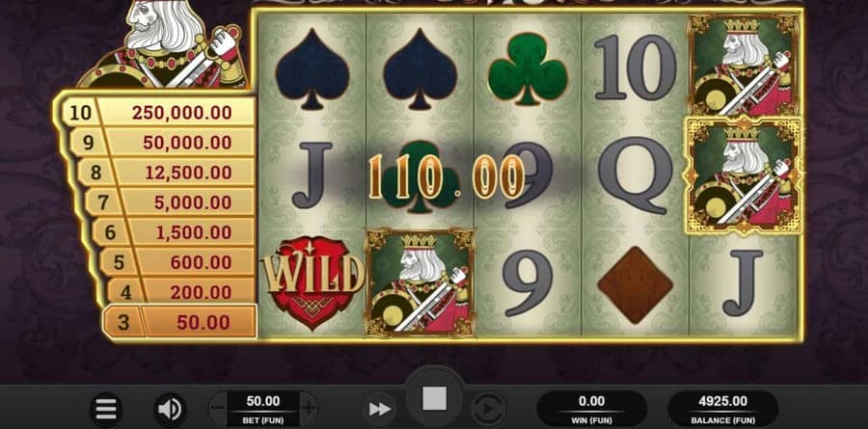Click the 600.00 paytable entry

(201, 262)
